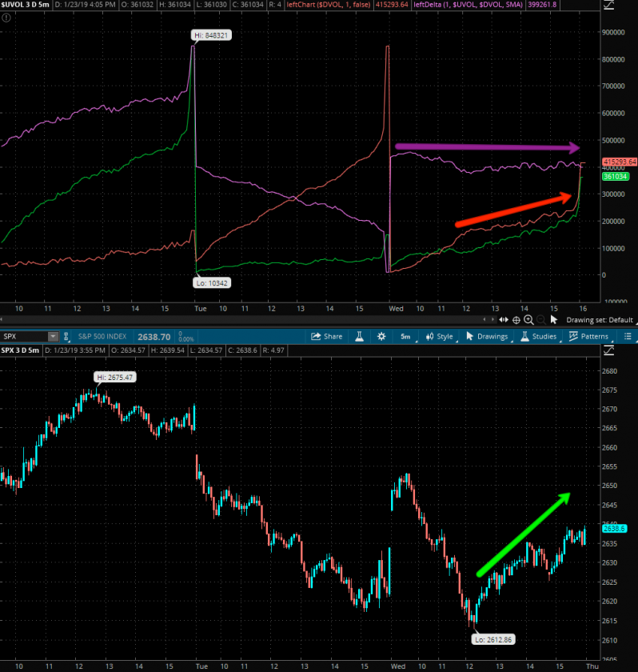Open chart settings gear icon

click(381, 337)
